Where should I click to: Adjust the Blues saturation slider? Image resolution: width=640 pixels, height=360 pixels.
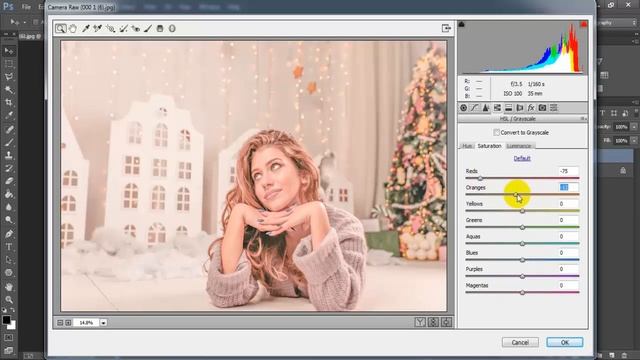[522, 260]
